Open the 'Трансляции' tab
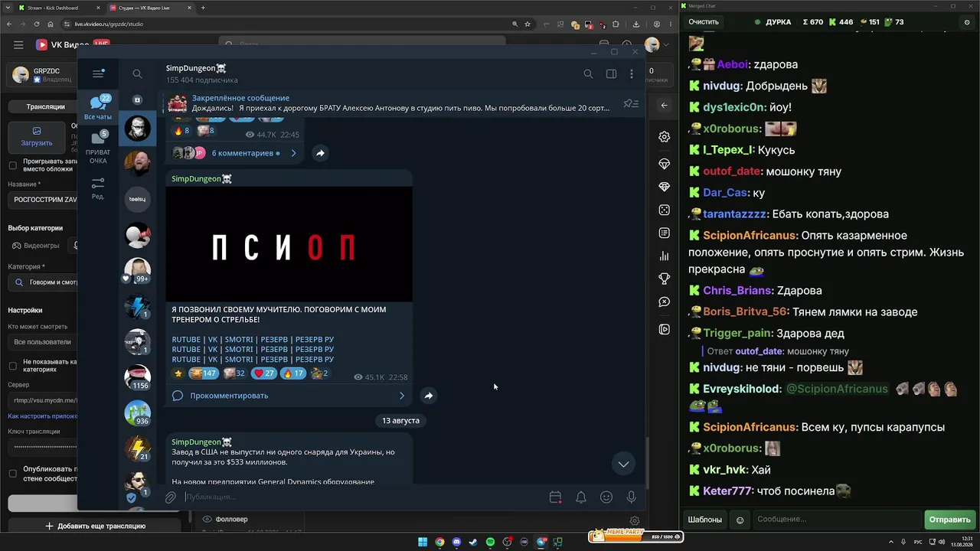980x551 pixels. (x=46, y=107)
